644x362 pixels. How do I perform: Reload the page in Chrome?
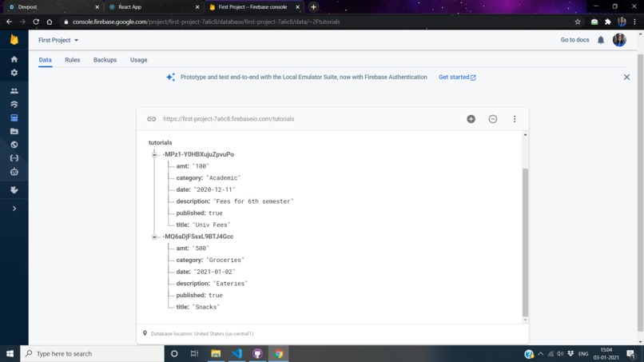click(x=36, y=22)
